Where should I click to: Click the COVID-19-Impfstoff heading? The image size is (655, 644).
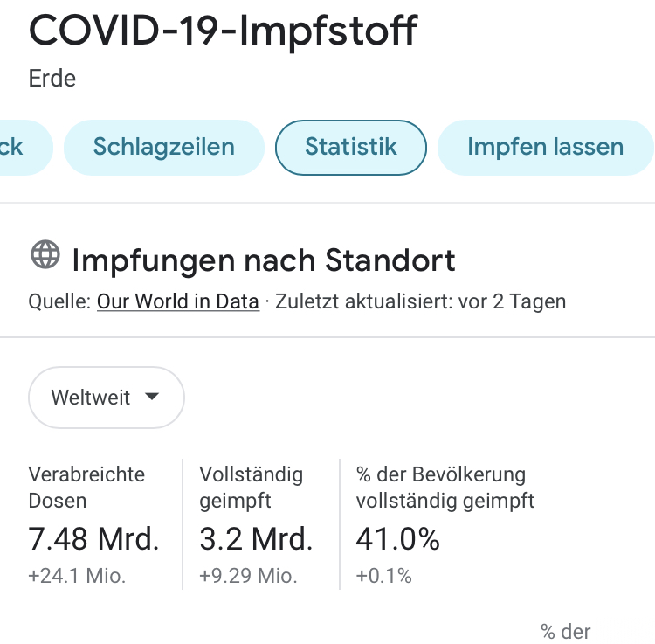pyautogui.click(x=224, y=31)
